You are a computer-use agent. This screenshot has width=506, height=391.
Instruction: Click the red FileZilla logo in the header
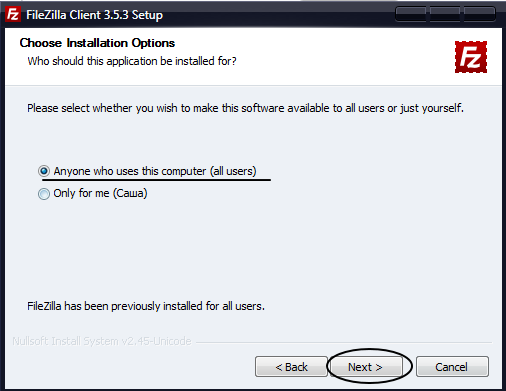pos(471,57)
